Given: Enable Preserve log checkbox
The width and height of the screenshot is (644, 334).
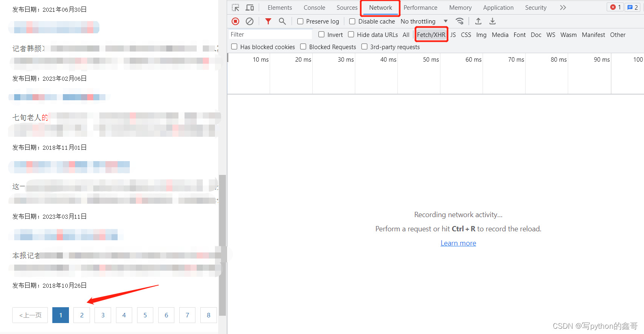Looking at the screenshot, I should 301,22.
